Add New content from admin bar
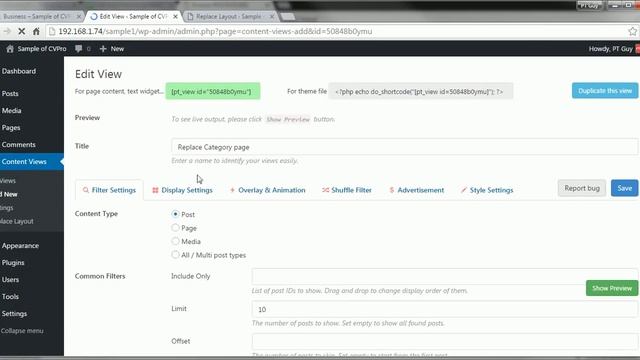 (x=112, y=49)
